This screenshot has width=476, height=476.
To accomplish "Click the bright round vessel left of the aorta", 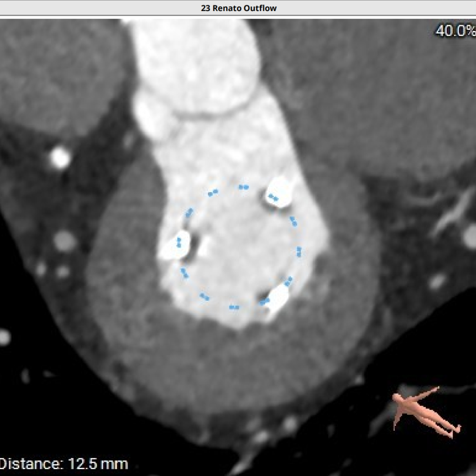I will click(x=60, y=157).
